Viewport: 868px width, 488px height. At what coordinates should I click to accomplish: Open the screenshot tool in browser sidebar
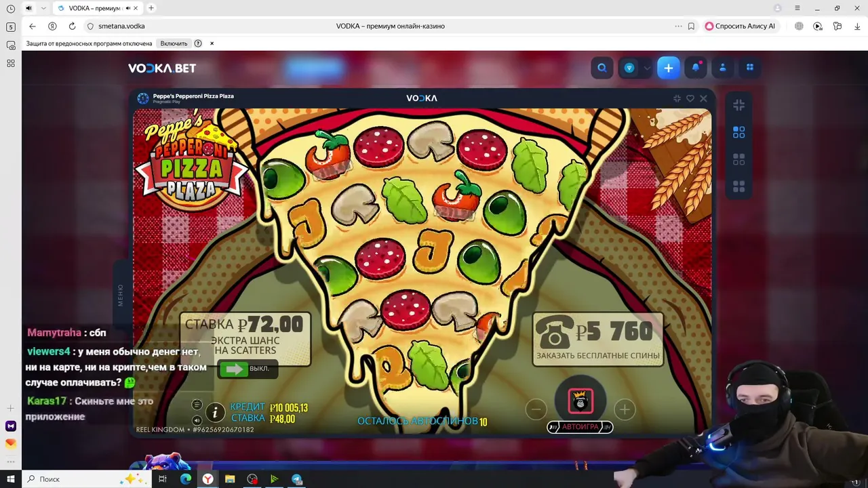click(10, 45)
